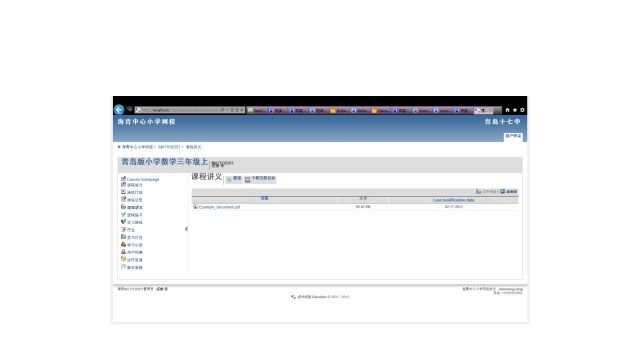Select the white tab below 青岛十七中
The image size is (640, 360).
click(x=513, y=136)
